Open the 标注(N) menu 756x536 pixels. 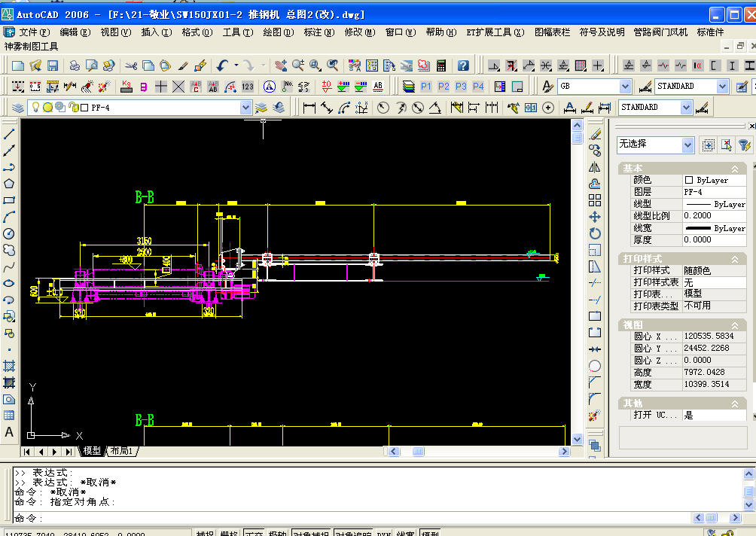tap(319, 32)
